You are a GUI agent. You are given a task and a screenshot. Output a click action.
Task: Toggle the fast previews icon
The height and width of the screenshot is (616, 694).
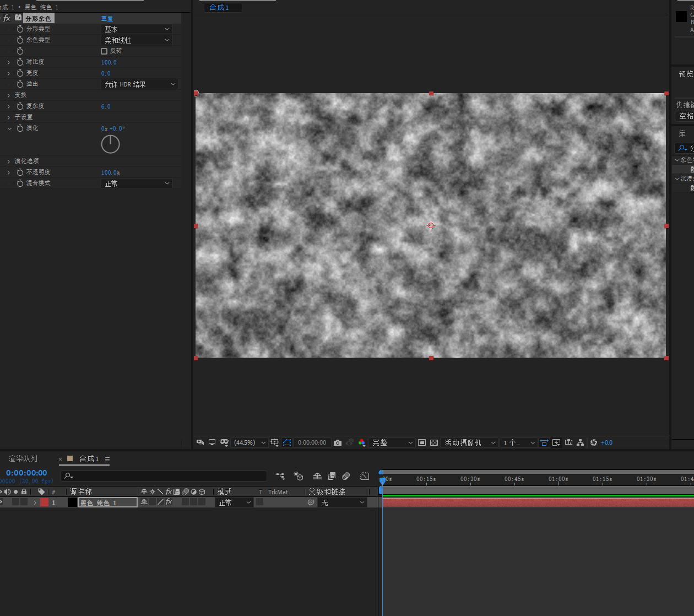pyautogui.click(x=556, y=442)
